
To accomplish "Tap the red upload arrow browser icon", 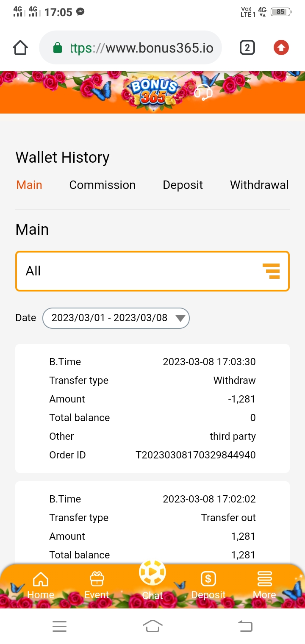I will [281, 47].
